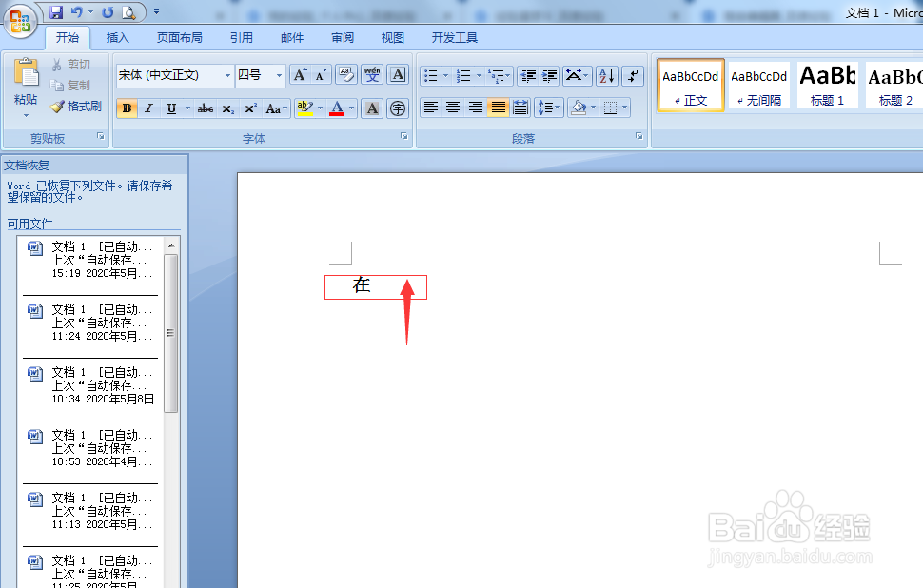Open Print Preview from quick access toolbar
The image size is (923, 588).
(x=128, y=11)
